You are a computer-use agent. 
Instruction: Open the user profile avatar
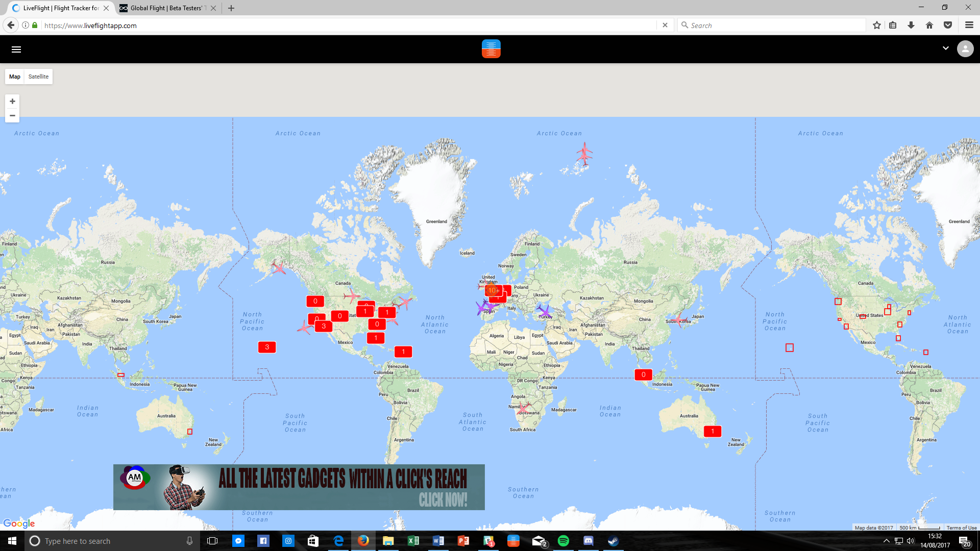965,49
